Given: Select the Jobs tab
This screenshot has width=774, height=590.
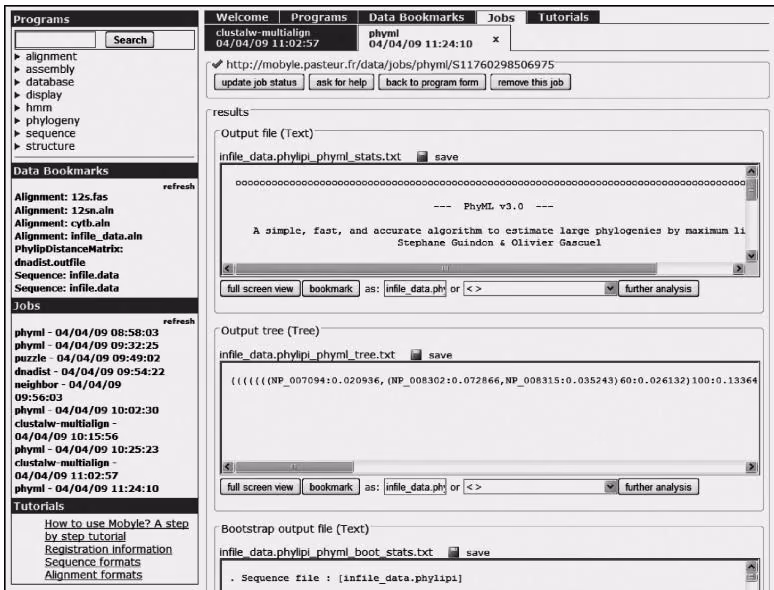Looking at the screenshot, I should coord(501,18).
